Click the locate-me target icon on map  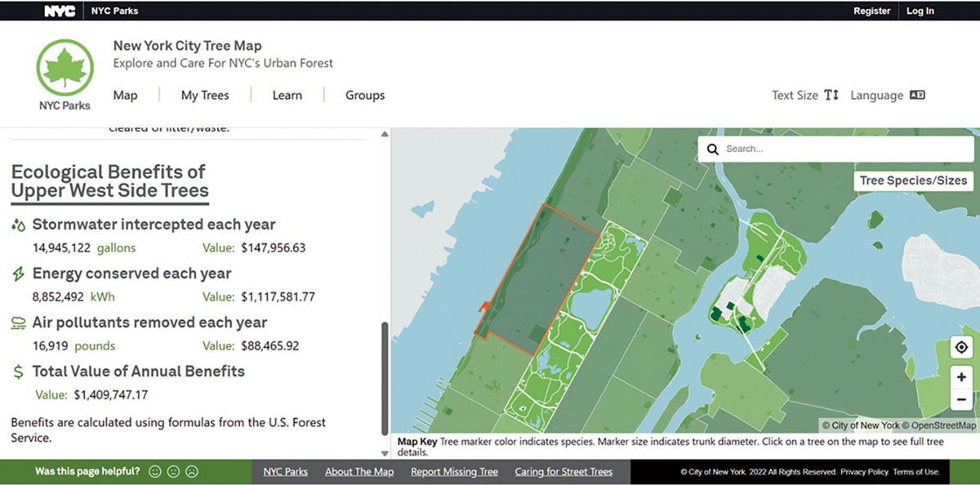click(962, 348)
